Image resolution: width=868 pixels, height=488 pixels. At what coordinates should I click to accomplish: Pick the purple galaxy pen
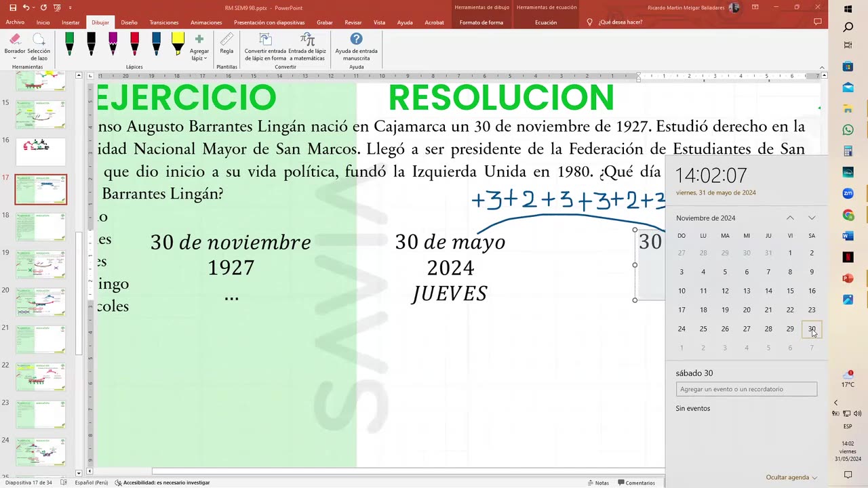113,45
